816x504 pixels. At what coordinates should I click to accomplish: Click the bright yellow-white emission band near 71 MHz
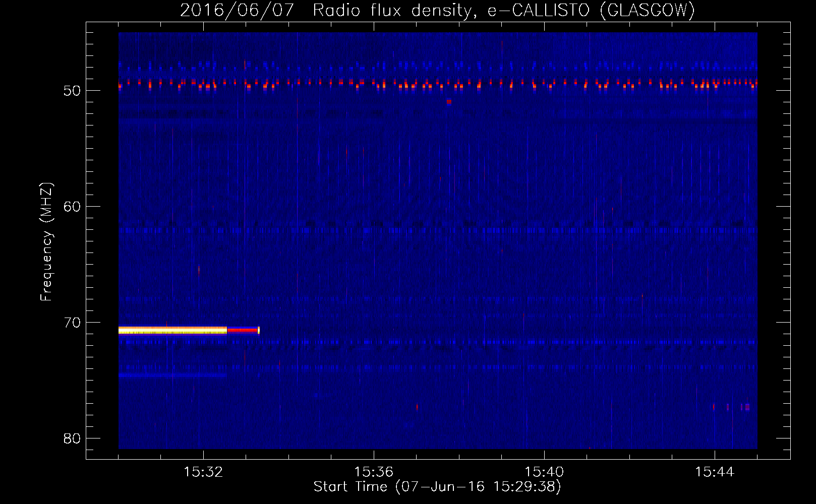(172, 331)
